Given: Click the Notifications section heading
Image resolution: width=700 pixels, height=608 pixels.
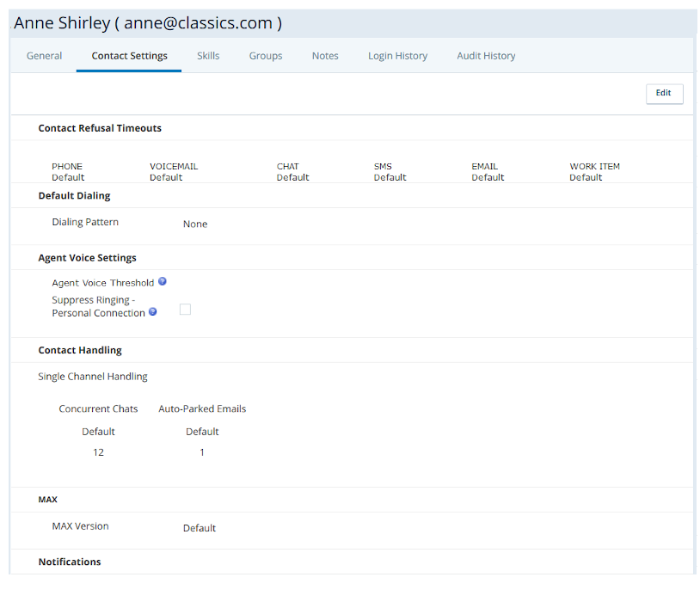Looking at the screenshot, I should coord(70,562).
